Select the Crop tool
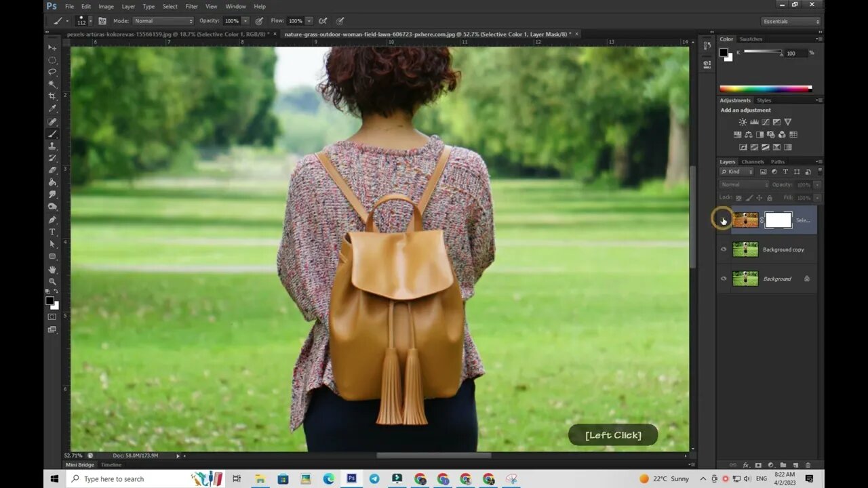Image resolution: width=868 pixels, height=488 pixels. [52, 96]
